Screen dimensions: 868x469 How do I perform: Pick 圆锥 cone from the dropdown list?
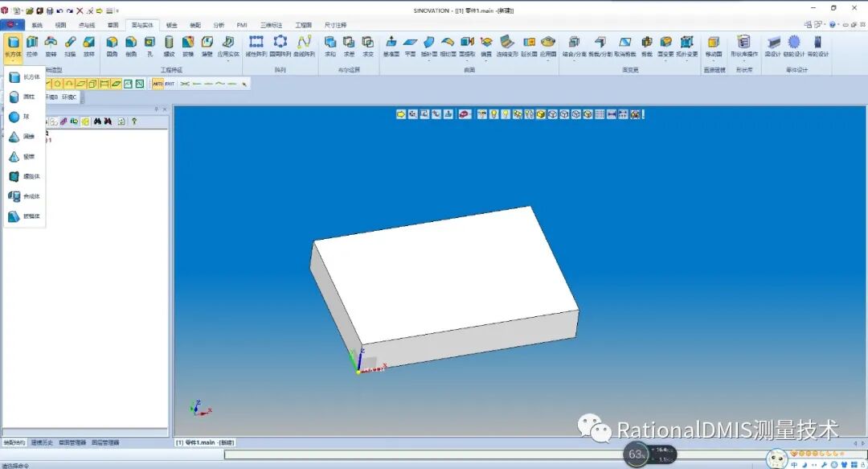[24, 137]
